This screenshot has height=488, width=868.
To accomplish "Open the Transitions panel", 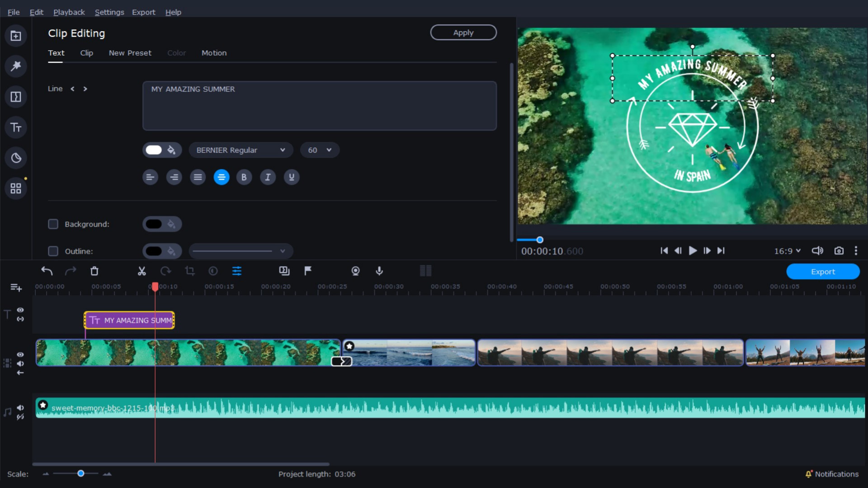I will point(16,97).
